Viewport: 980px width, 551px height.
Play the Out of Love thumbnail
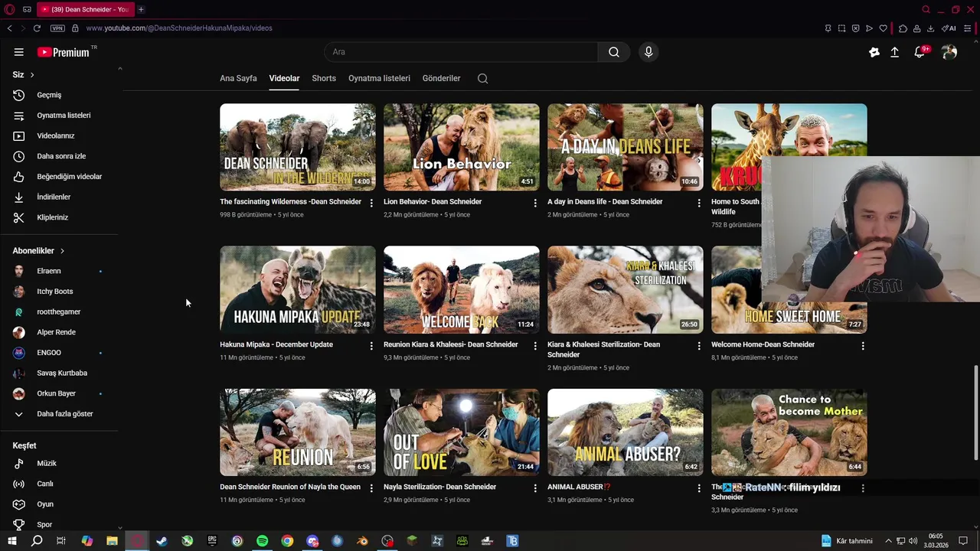[461, 432]
